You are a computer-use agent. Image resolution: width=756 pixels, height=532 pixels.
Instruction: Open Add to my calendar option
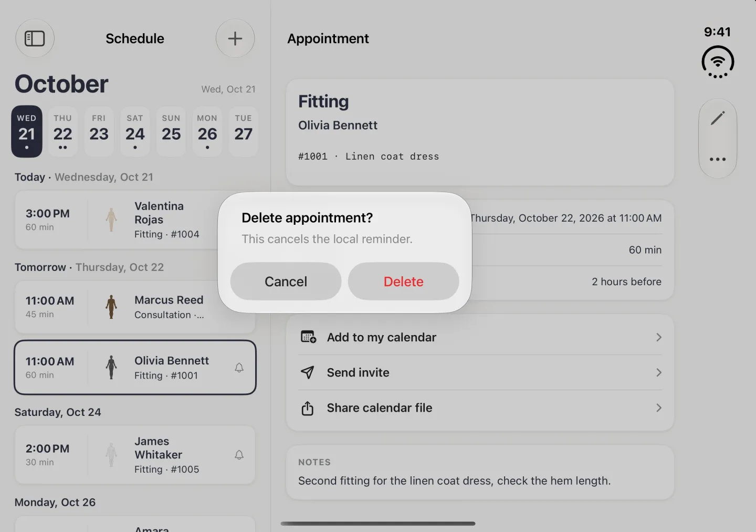point(480,337)
